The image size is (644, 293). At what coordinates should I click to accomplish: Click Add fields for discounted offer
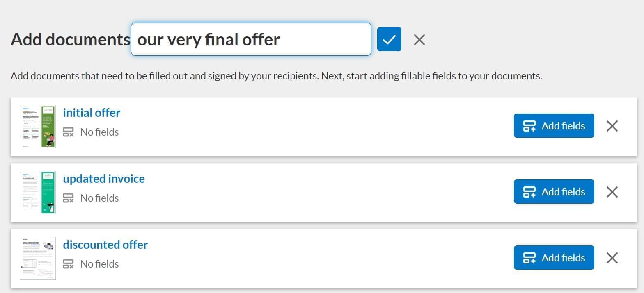(x=554, y=258)
